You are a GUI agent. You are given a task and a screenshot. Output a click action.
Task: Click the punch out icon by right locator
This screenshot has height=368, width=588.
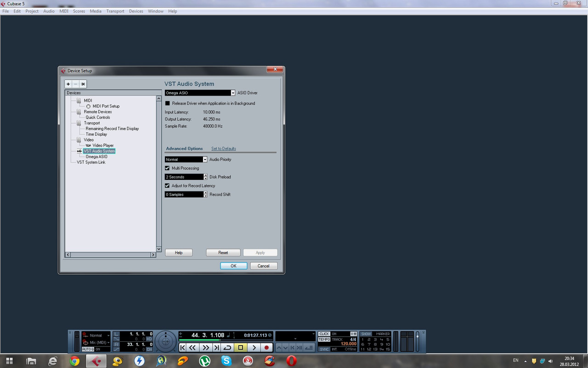point(116,350)
